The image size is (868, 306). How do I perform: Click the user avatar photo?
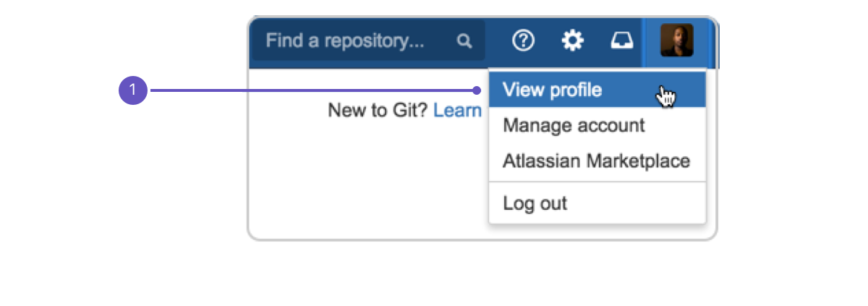pos(677,40)
